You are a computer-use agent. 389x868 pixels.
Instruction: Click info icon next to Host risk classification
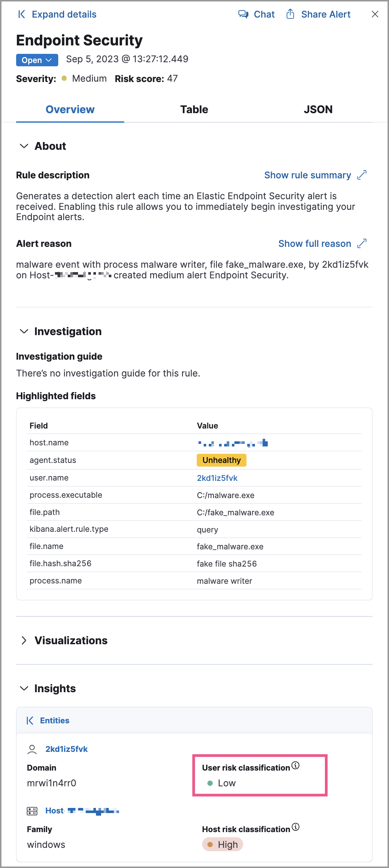point(296,827)
